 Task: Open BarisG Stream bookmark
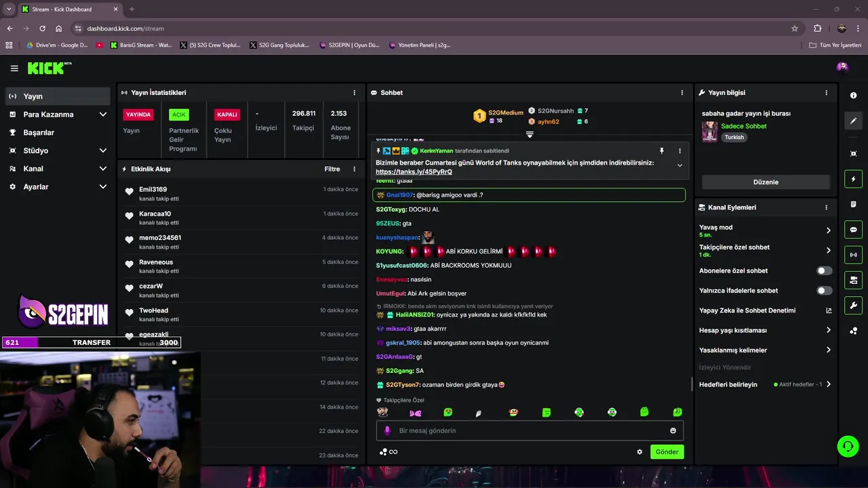click(141, 45)
